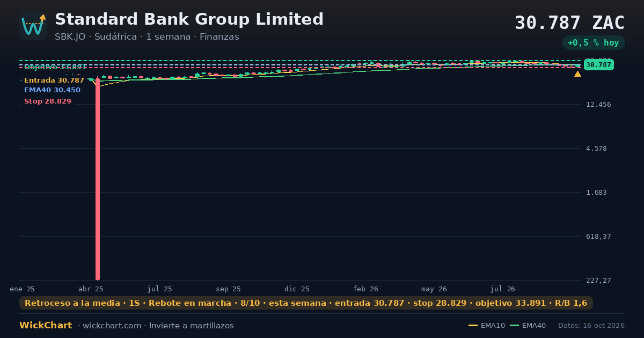
Task: Click the Retroceso a la media summary banner
Action: [306, 303]
